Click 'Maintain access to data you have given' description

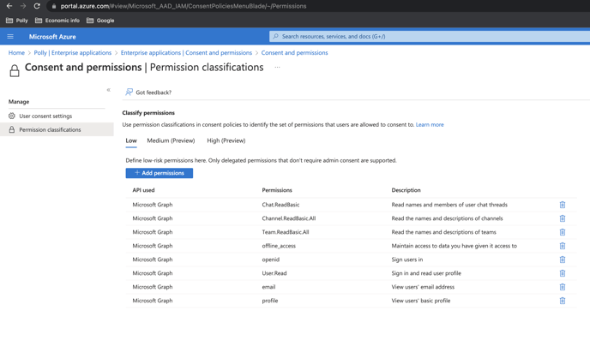(455, 246)
